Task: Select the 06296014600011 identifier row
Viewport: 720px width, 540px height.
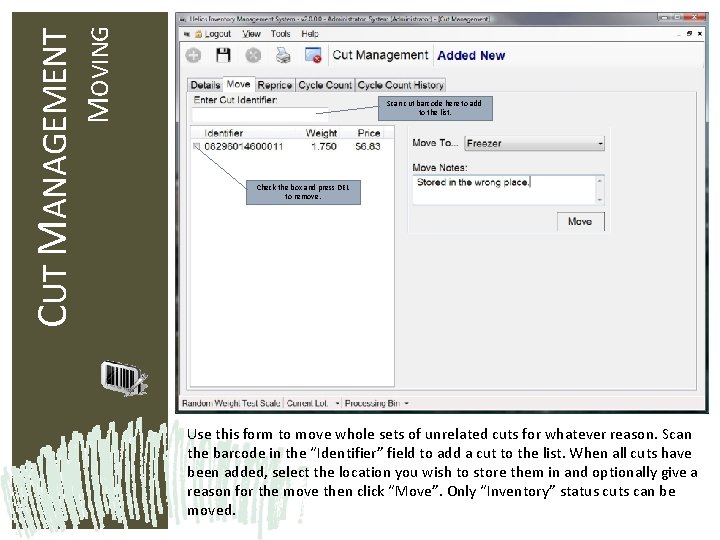Action: point(292,146)
